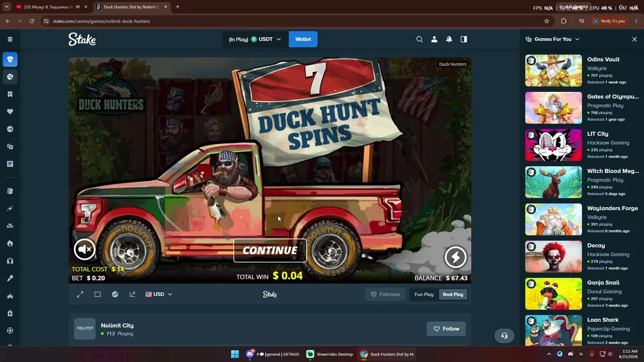The width and height of the screenshot is (644, 362).
Task: Click the Decay game title
Action: [x=596, y=245]
